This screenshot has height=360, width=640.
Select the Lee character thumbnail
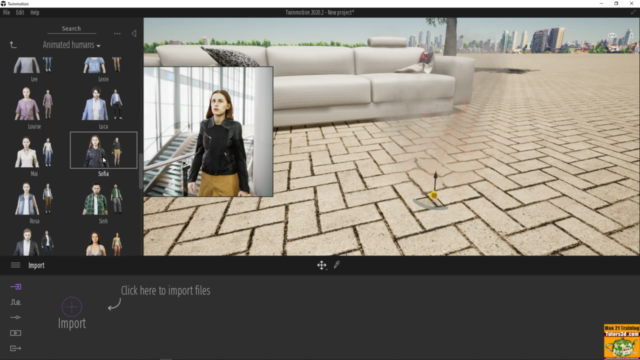pos(34,65)
